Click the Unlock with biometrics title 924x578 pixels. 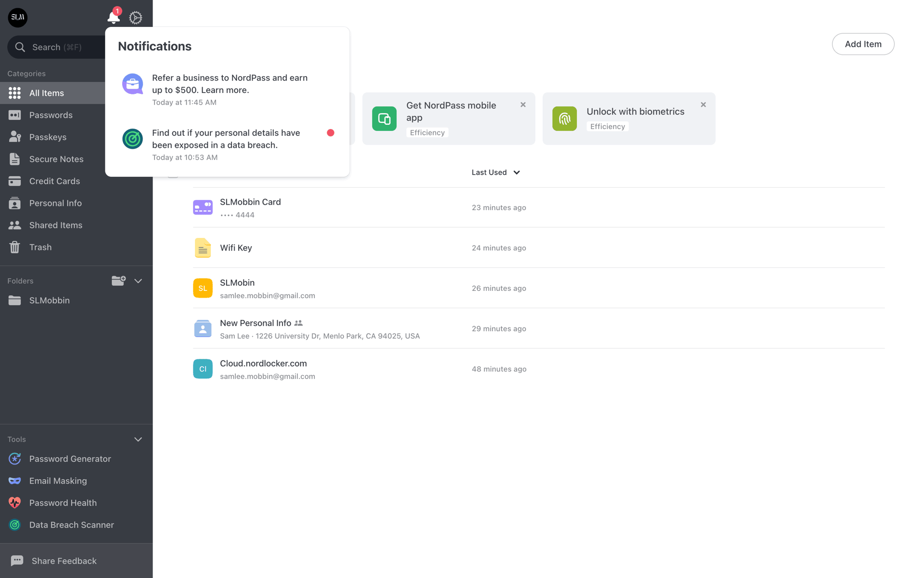coord(635,111)
